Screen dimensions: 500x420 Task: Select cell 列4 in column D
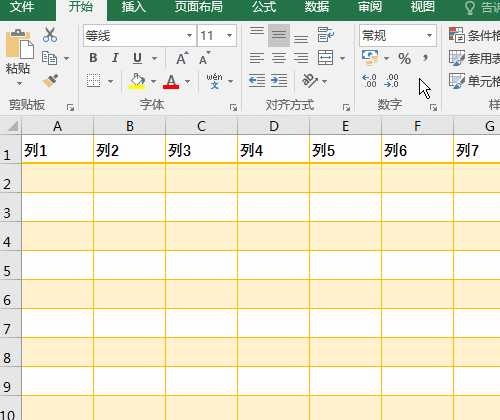(x=273, y=149)
